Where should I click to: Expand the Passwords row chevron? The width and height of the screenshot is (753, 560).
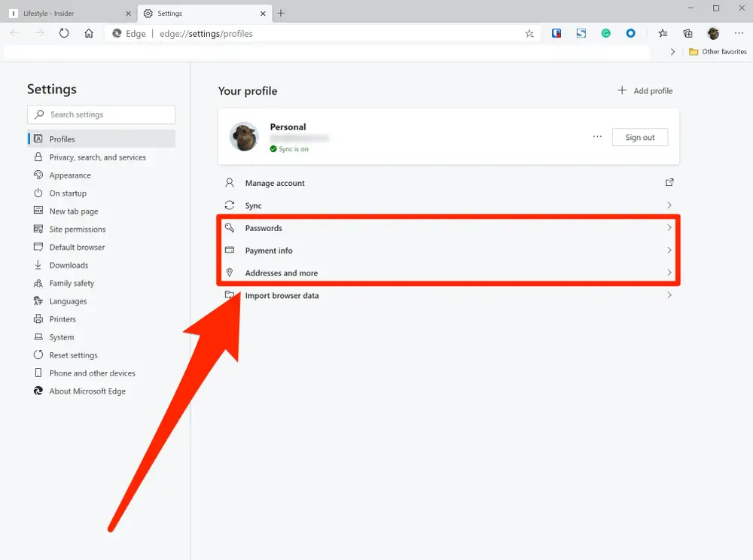pyautogui.click(x=669, y=227)
